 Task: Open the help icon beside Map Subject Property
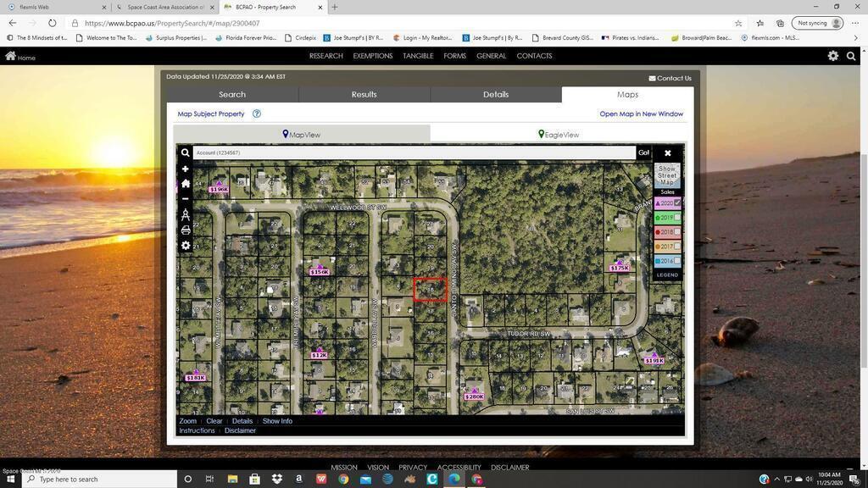[x=256, y=114]
